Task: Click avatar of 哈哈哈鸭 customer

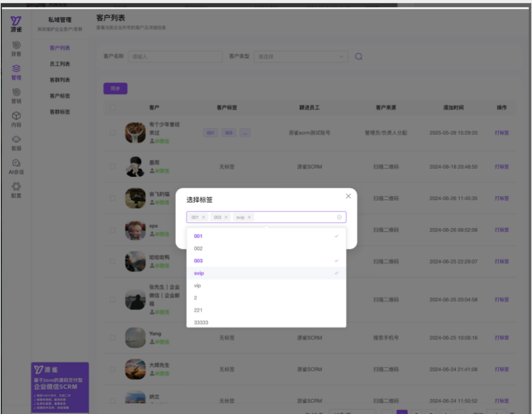Action: pos(135,261)
